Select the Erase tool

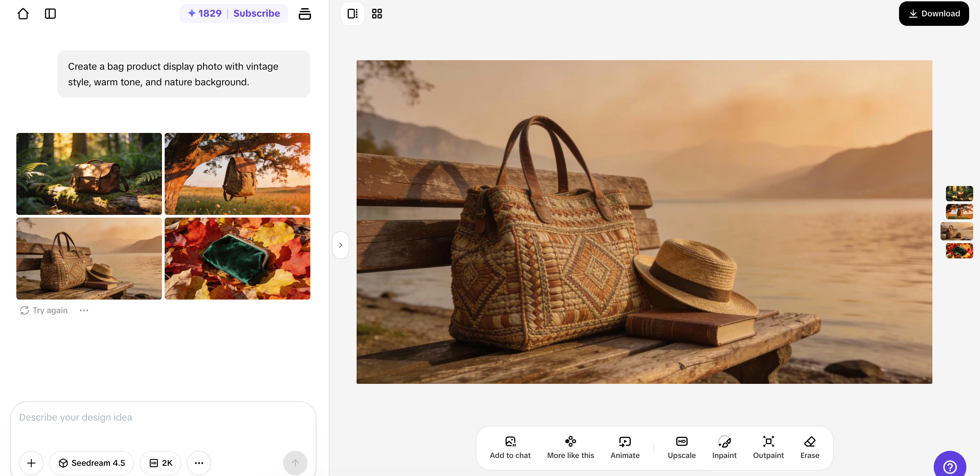click(x=810, y=447)
